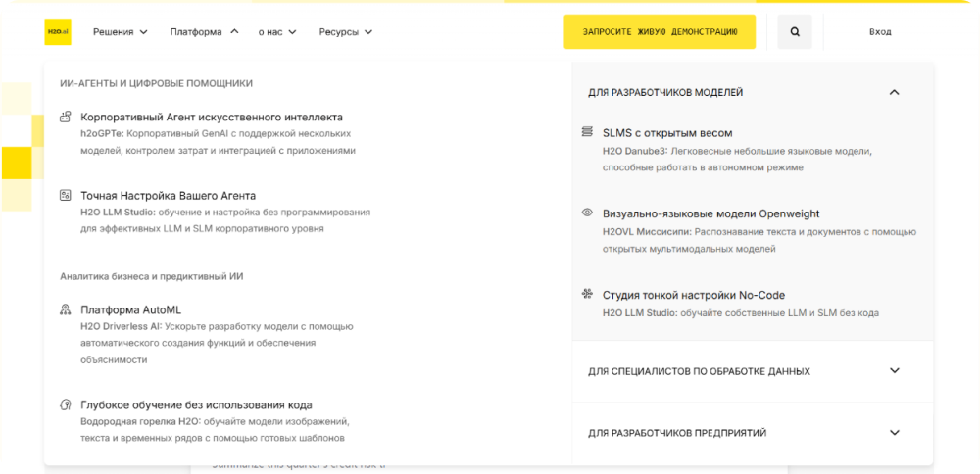
Task: Click the Вход login link
Action: click(879, 32)
